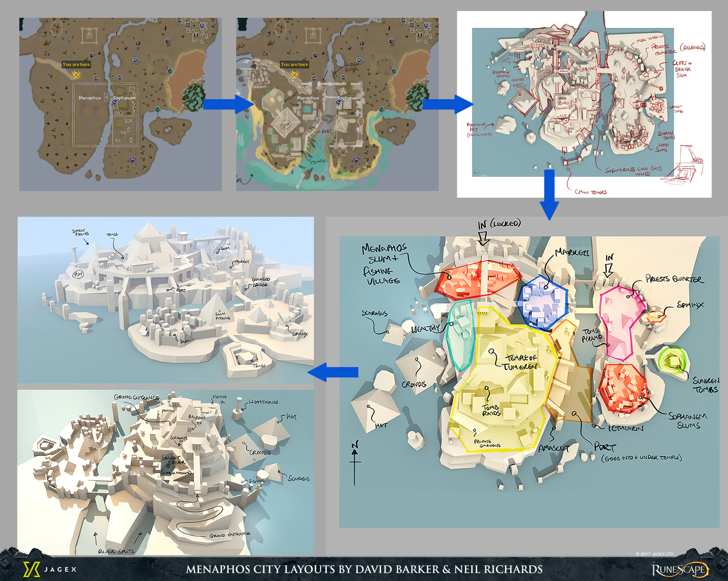Click the yellow star marker on the original world map
The width and height of the screenshot is (728, 581).
pos(76,75)
